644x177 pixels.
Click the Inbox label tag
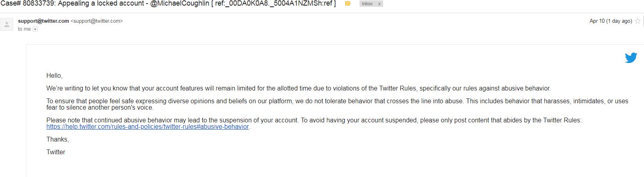(367, 4)
